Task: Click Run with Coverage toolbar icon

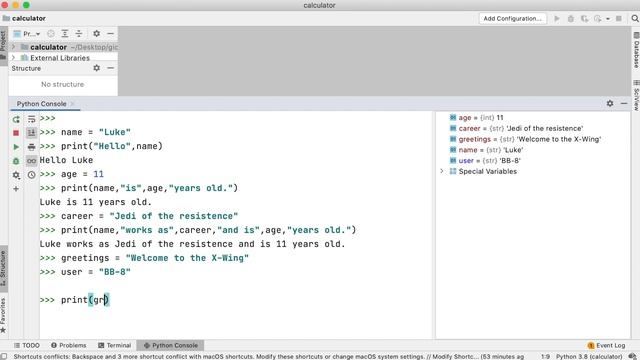Action: [x=584, y=18]
